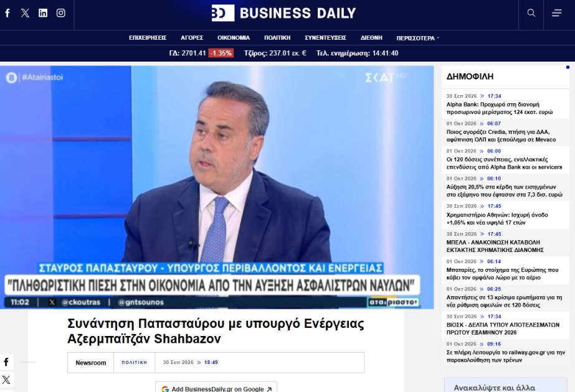Open the main article video thumbnail
575x392 pixels.
tap(217, 187)
